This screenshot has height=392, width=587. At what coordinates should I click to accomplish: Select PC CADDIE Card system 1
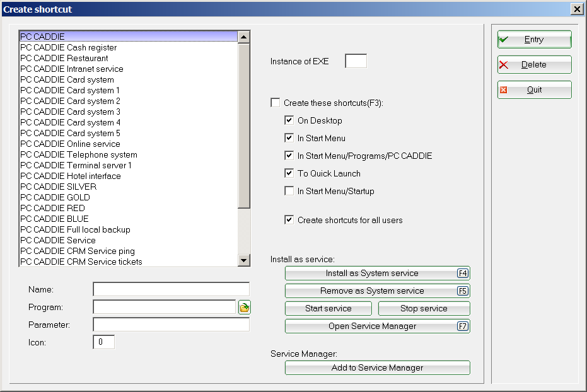point(129,91)
